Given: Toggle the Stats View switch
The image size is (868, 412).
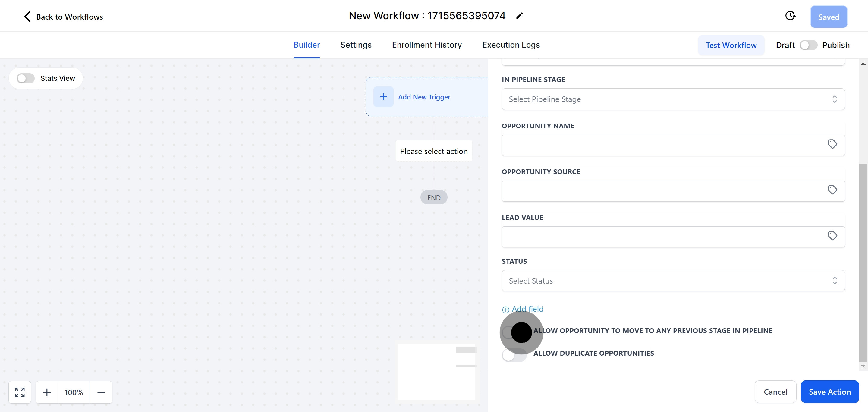Looking at the screenshot, I should point(26,78).
